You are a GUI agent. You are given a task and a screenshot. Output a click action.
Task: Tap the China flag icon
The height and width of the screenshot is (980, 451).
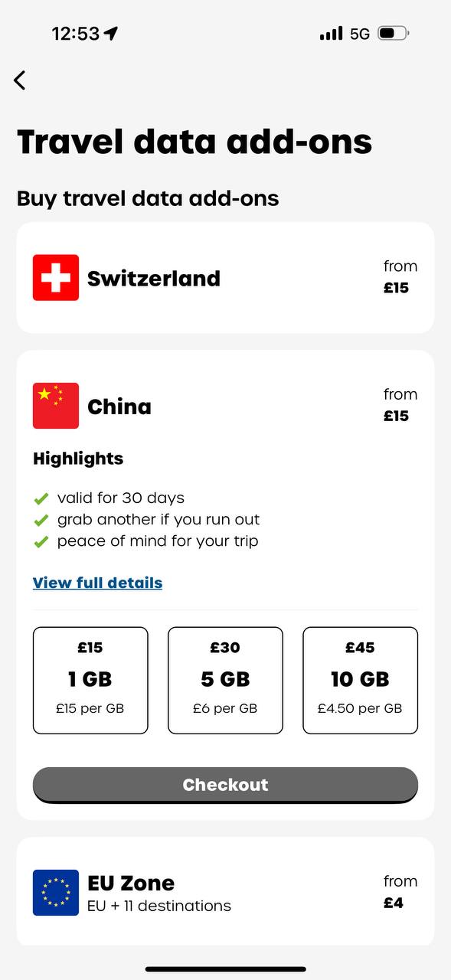point(56,406)
